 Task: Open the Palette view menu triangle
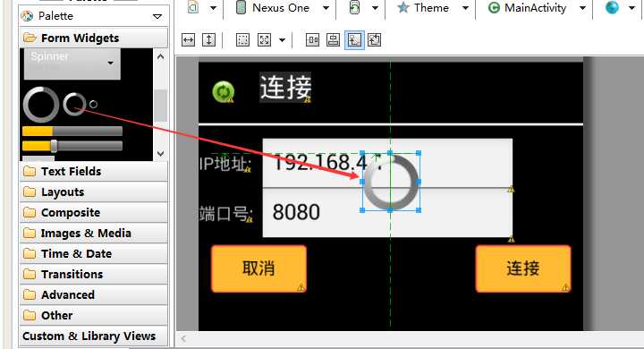[157, 16]
